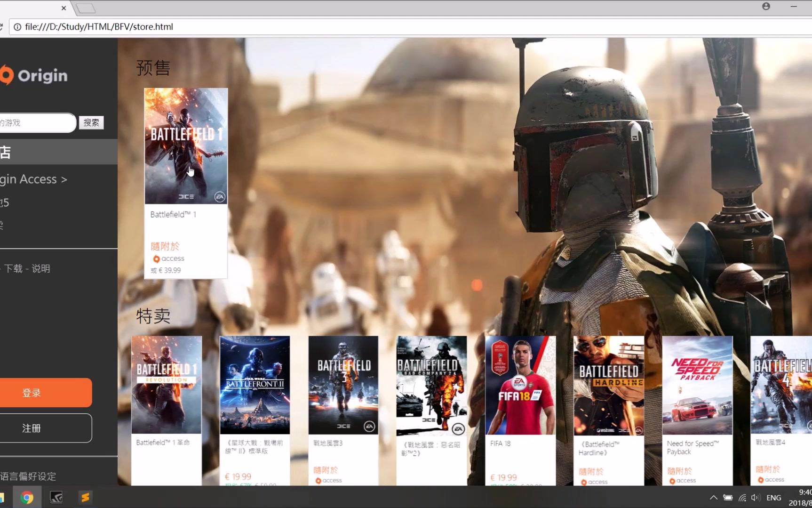Focus the game search input field
Screen dimensions: 812x508
(38, 123)
